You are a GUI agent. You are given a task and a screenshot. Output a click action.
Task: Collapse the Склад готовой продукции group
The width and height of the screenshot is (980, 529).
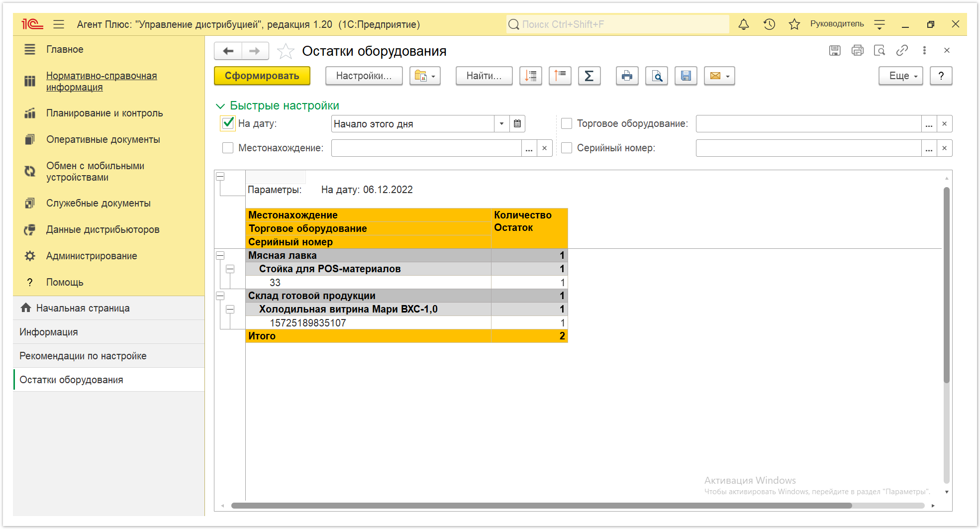220,296
